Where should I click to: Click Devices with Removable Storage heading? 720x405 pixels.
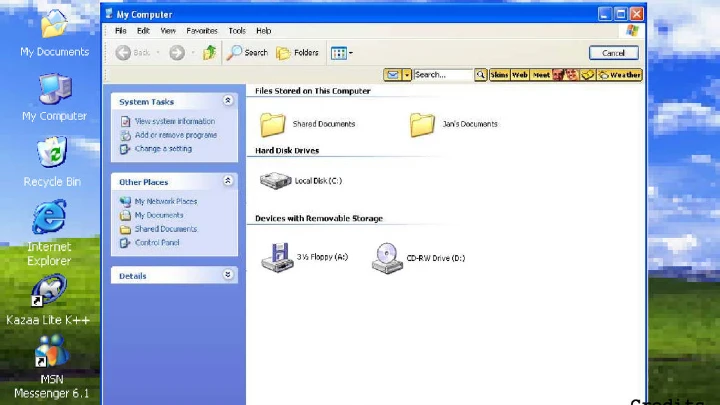tap(319, 219)
